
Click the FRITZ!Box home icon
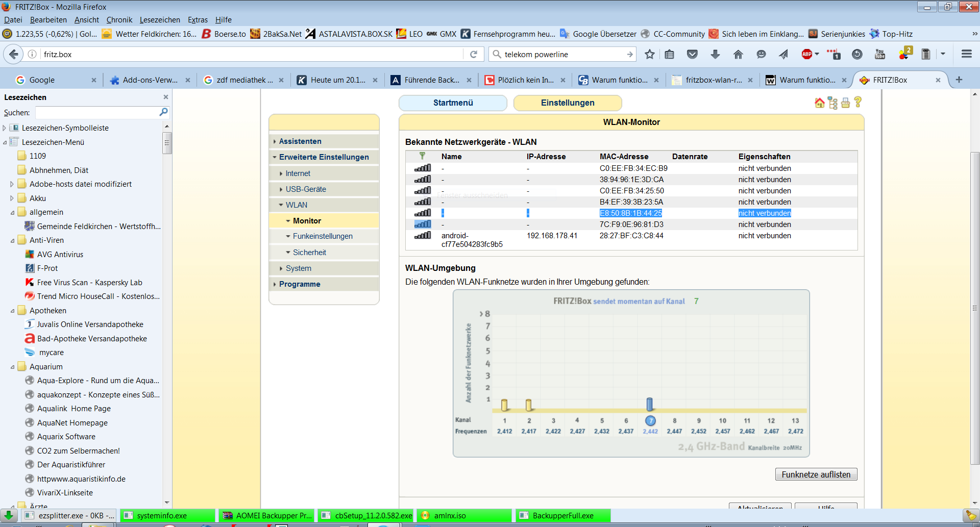[x=820, y=103]
